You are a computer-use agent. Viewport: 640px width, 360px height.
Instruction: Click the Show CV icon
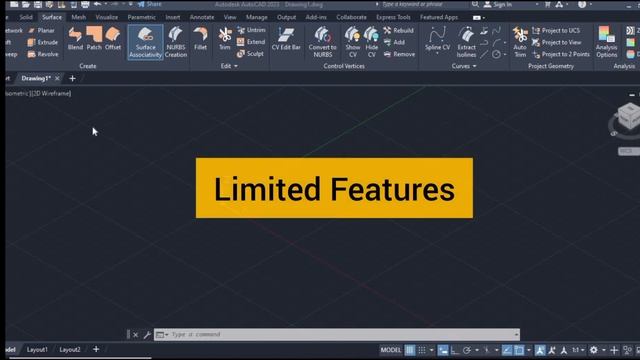tap(353, 42)
